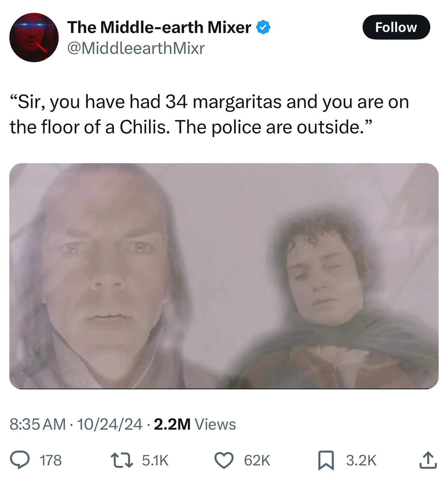Click the tweet text about 34 margaritas
The height and width of the screenshot is (481, 448).
[x=209, y=114]
